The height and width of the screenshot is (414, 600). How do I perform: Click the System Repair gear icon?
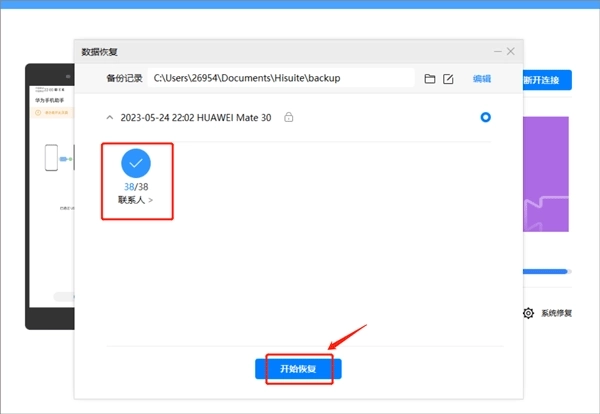point(528,313)
